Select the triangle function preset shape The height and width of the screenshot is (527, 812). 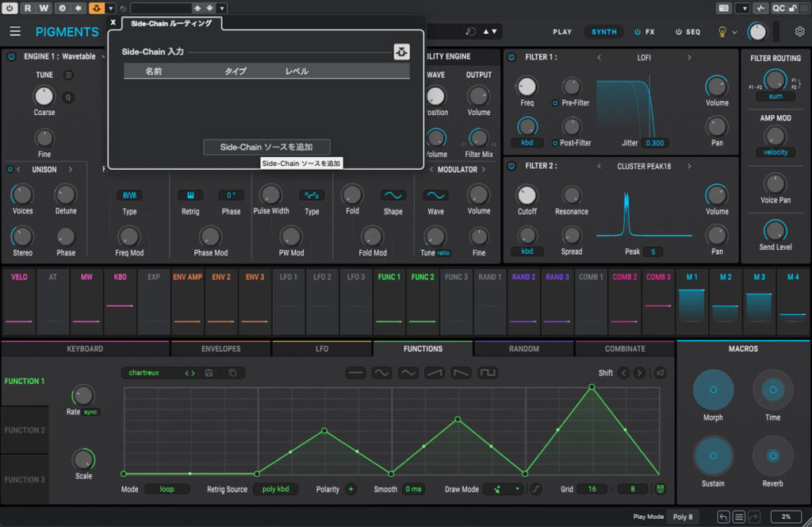click(408, 372)
